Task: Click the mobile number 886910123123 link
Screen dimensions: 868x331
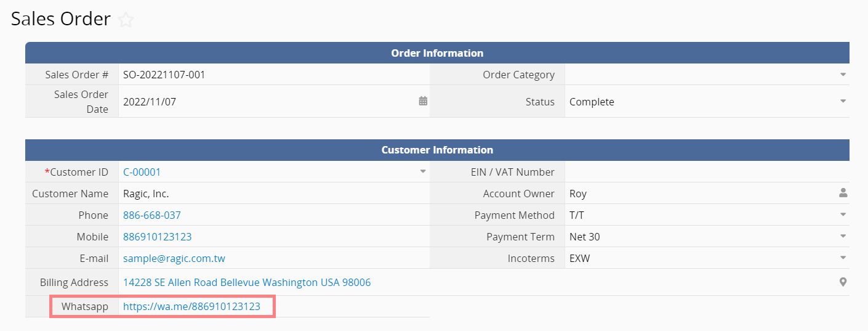Action: [157, 237]
